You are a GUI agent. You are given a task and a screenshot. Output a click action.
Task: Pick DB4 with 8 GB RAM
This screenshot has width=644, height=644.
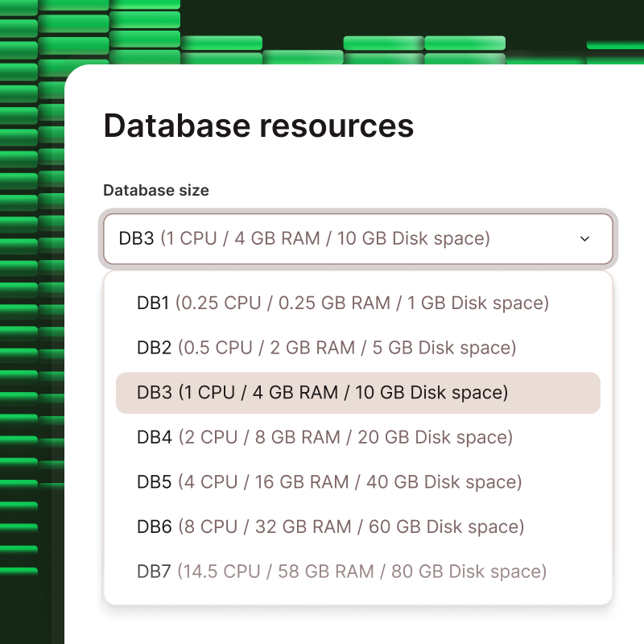pyautogui.click(x=322, y=437)
